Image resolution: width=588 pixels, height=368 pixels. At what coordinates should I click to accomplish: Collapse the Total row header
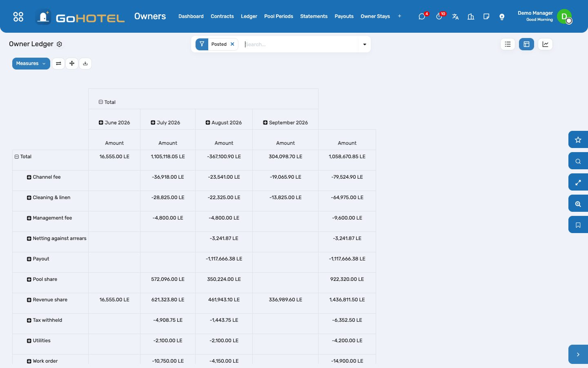[23, 157]
